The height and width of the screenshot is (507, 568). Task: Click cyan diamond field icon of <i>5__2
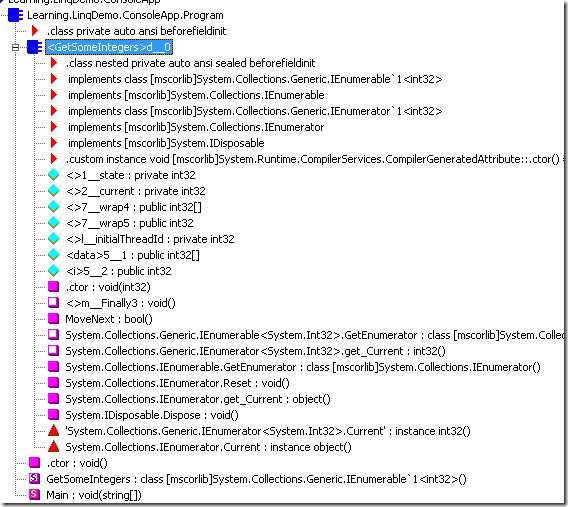click(54, 271)
